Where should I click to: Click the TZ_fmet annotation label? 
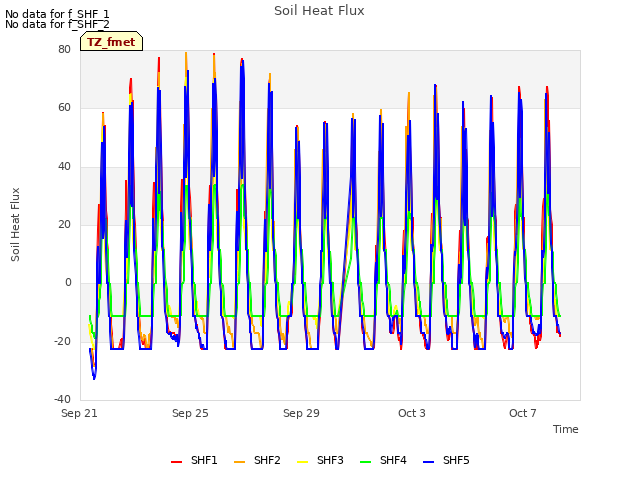tap(111, 42)
